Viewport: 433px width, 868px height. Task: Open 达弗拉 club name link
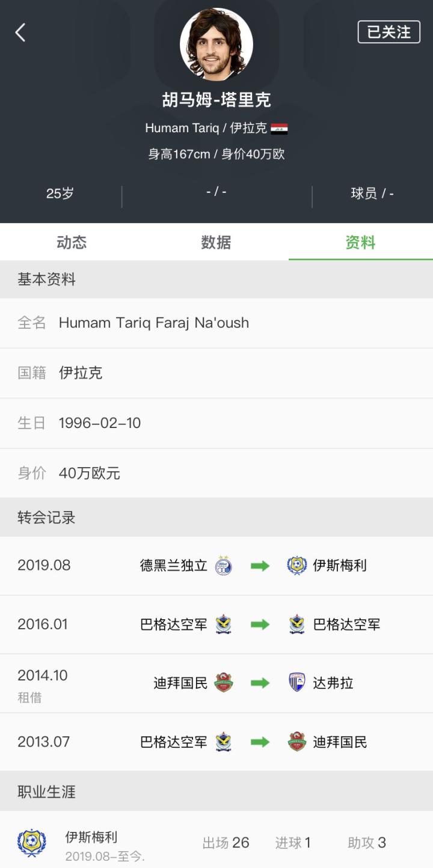(x=333, y=683)
